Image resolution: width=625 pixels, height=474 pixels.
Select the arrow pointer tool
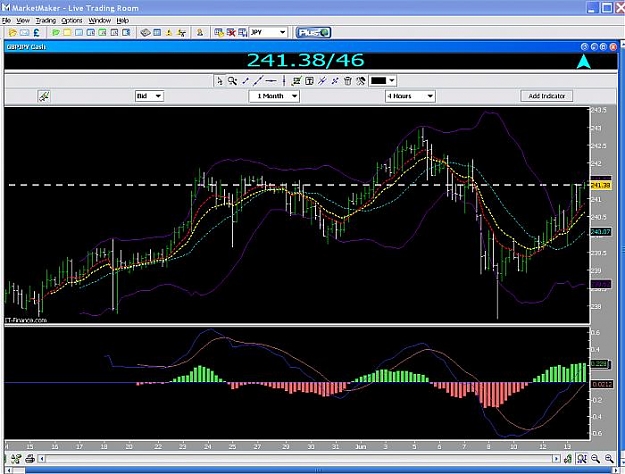219,81
